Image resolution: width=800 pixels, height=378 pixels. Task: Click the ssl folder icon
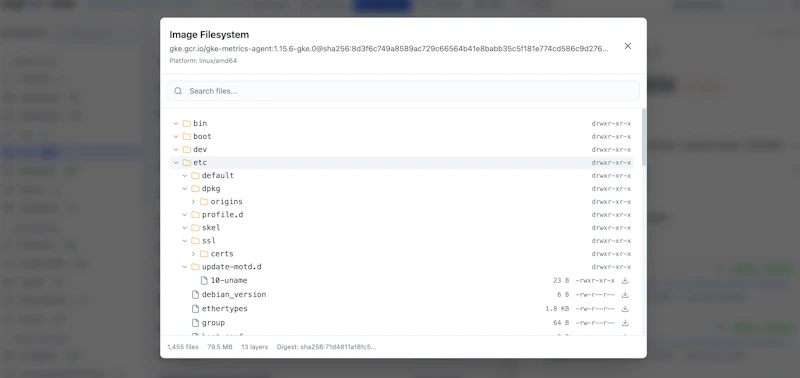pos(195,241)
